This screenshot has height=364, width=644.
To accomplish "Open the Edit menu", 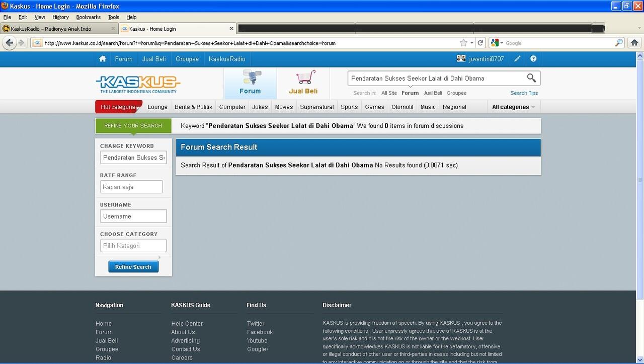I will (x=23, y=17).
